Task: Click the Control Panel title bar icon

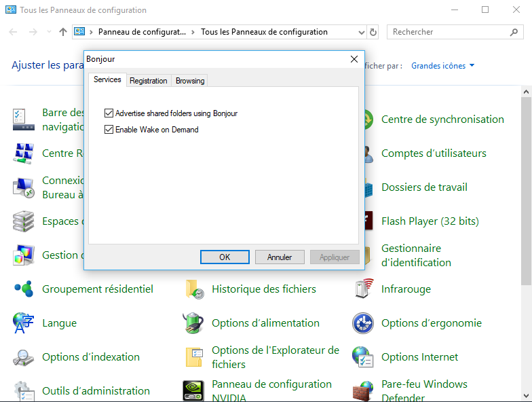Action: (11, 10)
